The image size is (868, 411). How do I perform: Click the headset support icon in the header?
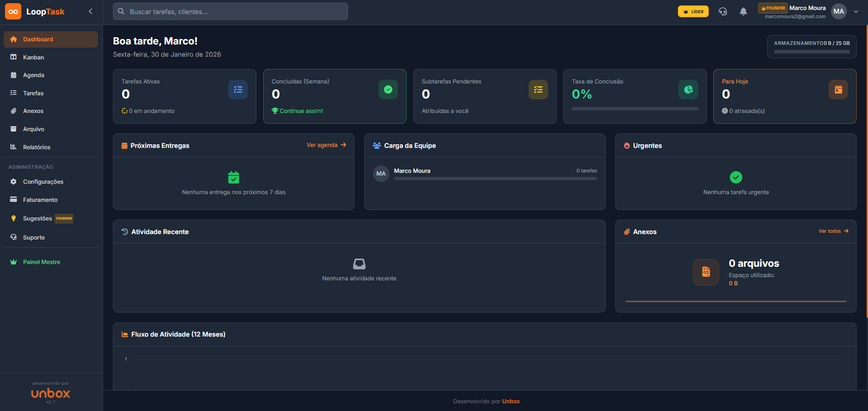point(723,11)
